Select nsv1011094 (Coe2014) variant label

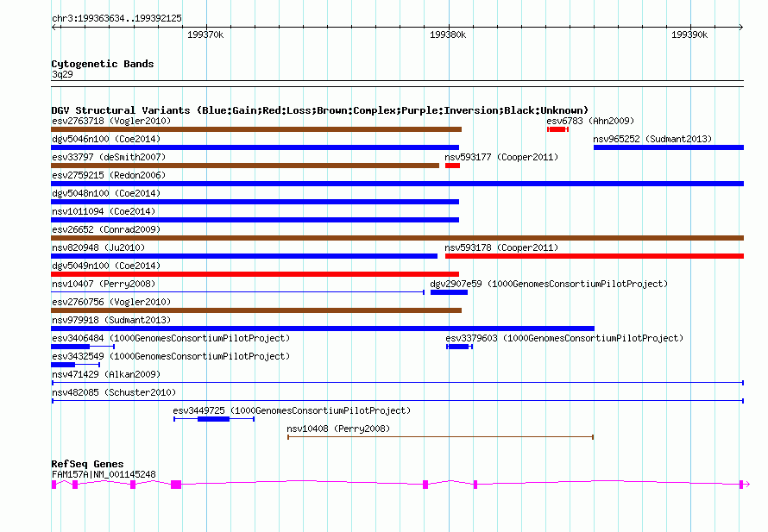(104, 211)
